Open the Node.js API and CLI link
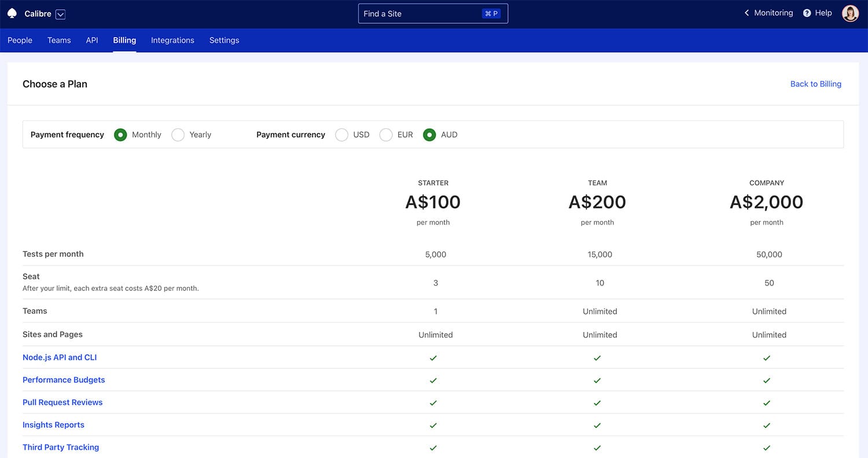868x458 pixels. [60, 357]
